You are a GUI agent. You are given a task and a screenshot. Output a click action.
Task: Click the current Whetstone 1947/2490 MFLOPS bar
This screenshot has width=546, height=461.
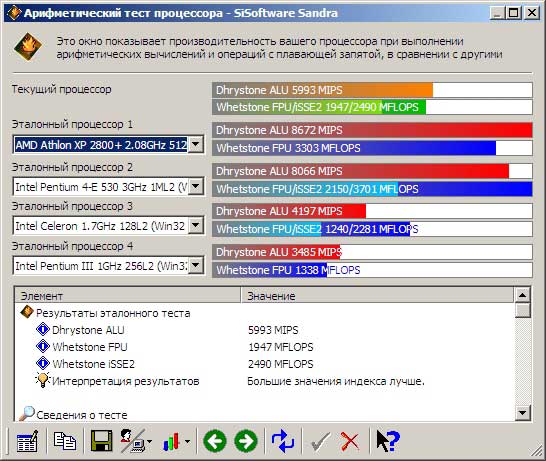point(372,107)
